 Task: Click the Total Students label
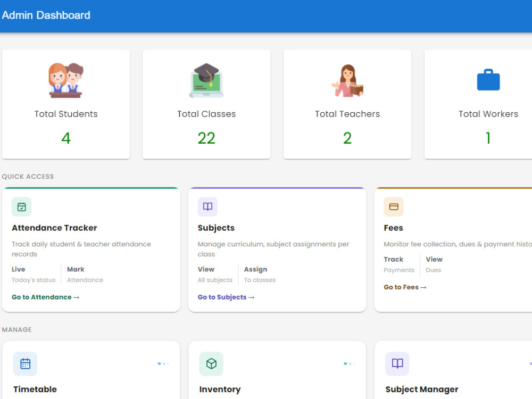(66, 114)
